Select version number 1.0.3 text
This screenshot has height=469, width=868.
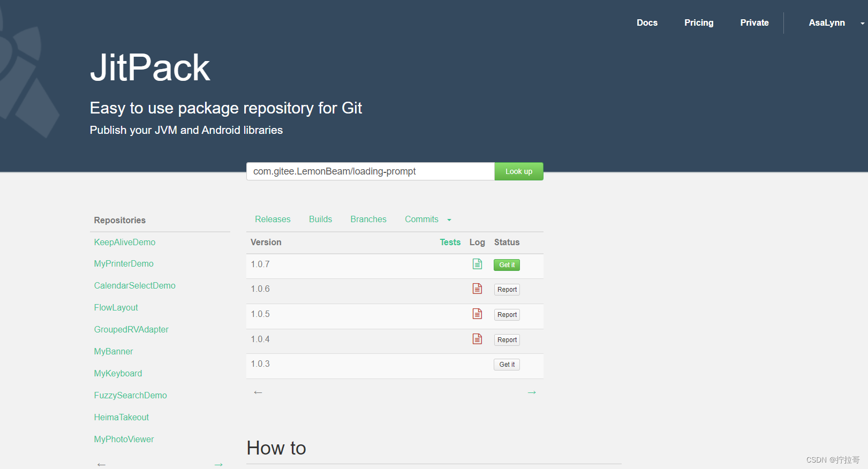pyautogui.click(x=260, y=364)
